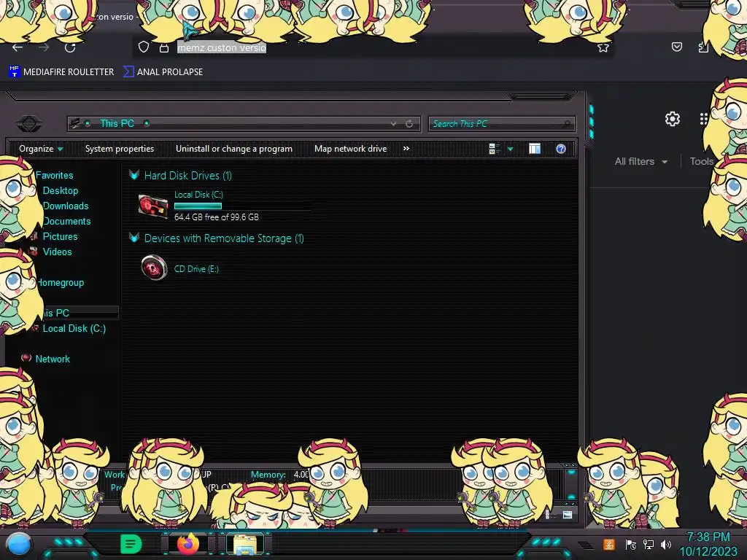Select Favorites in the navigation pane
747x560 pixels.
point(54,175)
